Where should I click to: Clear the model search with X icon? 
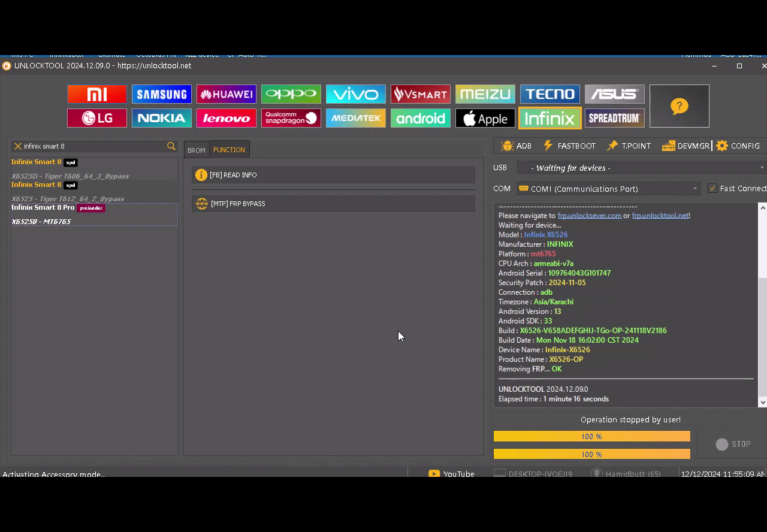[x=18, y=146]
